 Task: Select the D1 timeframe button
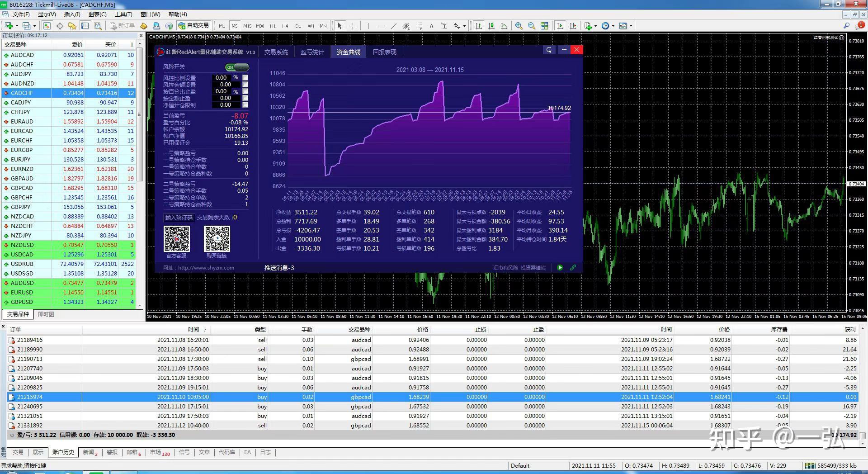[298, 26]
